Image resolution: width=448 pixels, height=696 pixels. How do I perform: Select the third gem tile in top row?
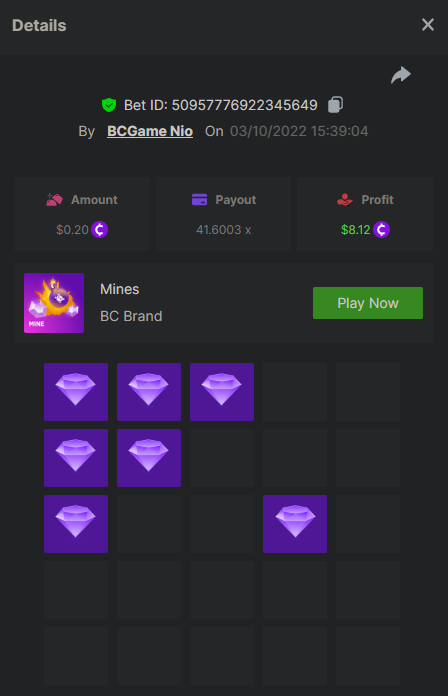point(222,392)
